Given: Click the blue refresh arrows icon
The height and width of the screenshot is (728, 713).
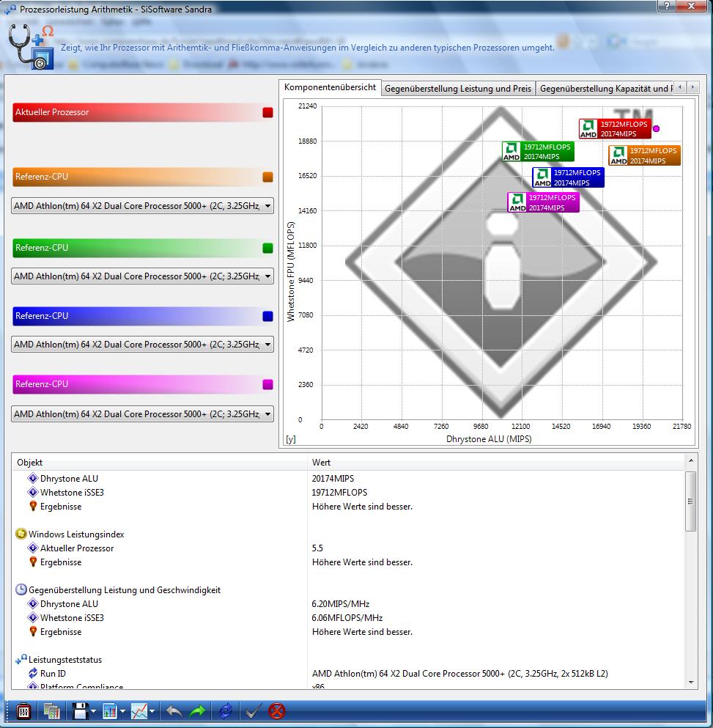Looking at the screenshot, I should click(226, 711).
